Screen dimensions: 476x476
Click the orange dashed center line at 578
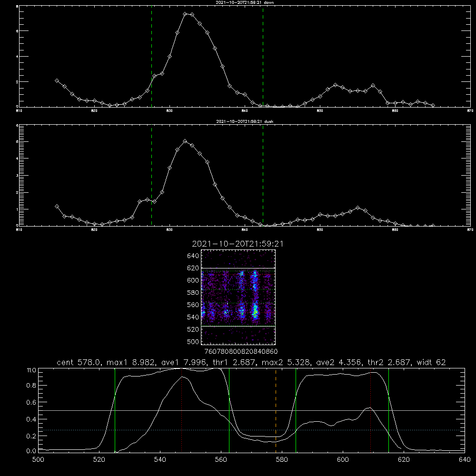(x=276, y=410)
